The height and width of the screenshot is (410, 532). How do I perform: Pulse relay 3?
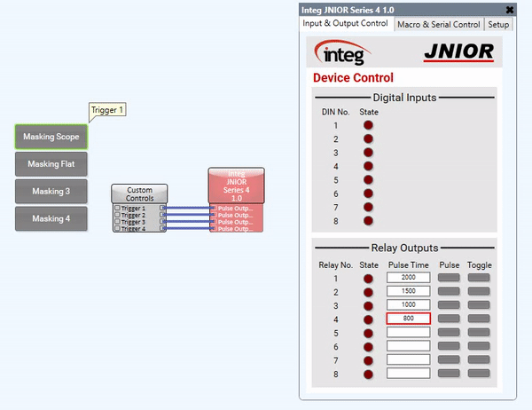click(449, 304)
